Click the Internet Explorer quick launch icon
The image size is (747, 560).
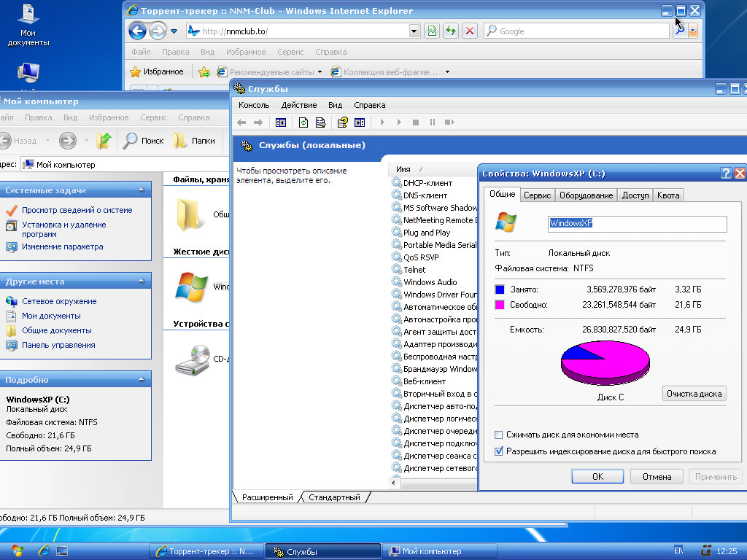(44, 551)
